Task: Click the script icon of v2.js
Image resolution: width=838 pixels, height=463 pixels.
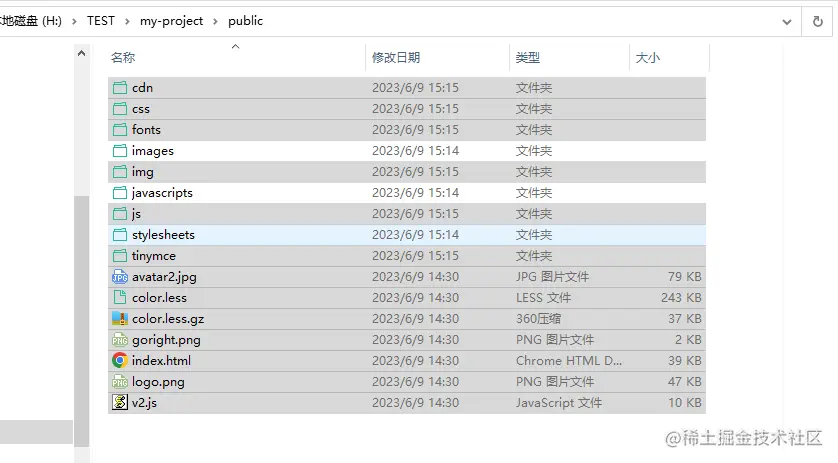Action: click(120, 403)
